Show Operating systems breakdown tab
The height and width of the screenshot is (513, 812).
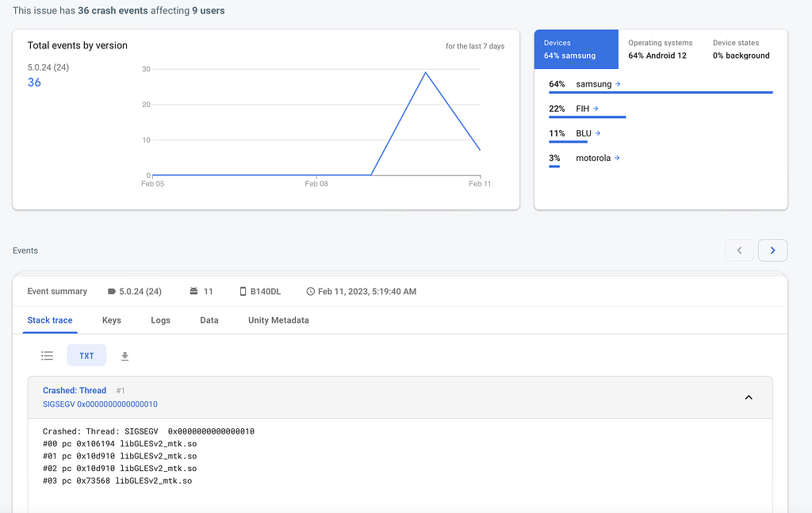pos(660,49)
